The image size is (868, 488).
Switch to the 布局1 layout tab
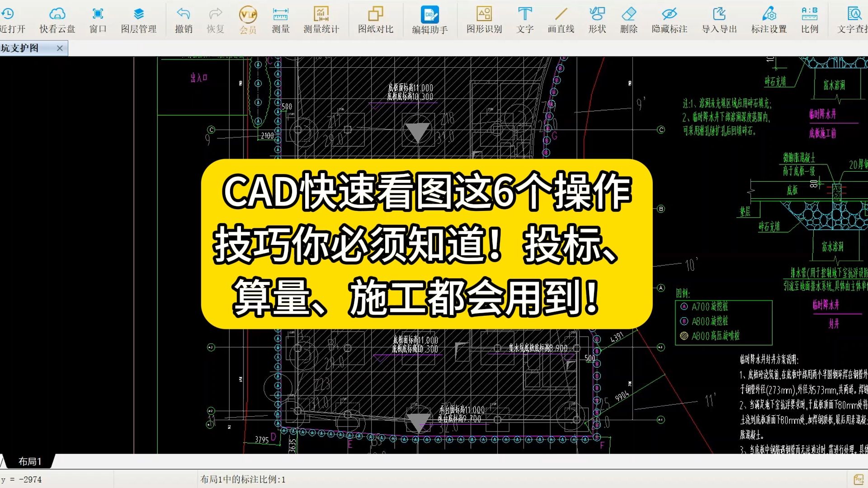point(30,462)
